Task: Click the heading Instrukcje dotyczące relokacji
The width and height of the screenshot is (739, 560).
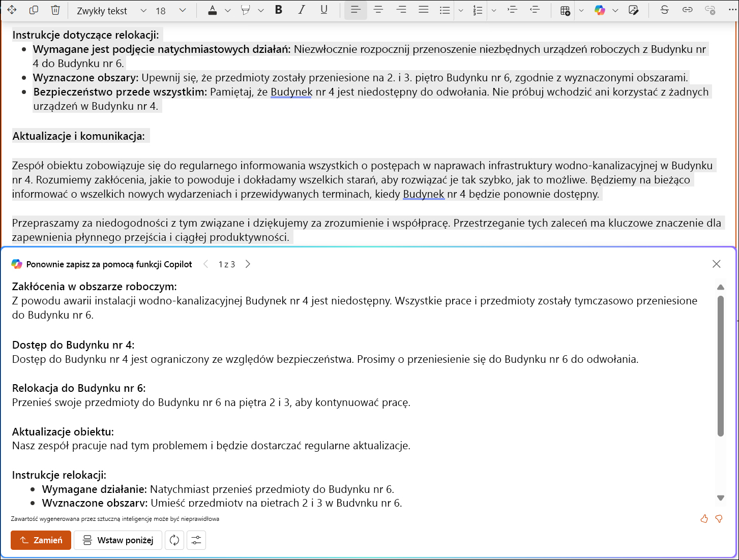Action: (x=85, y=35)
